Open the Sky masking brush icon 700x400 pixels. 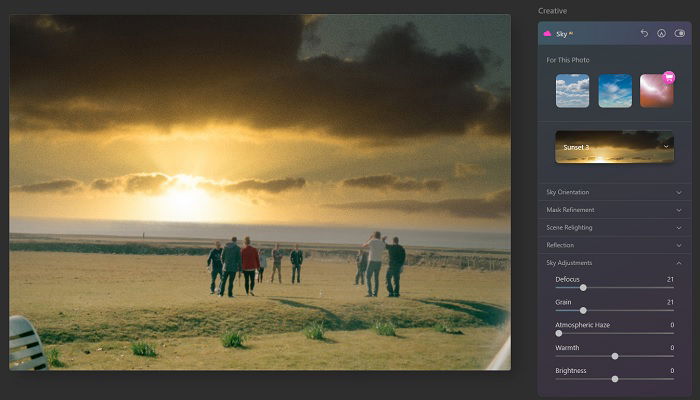coord(662,34)
